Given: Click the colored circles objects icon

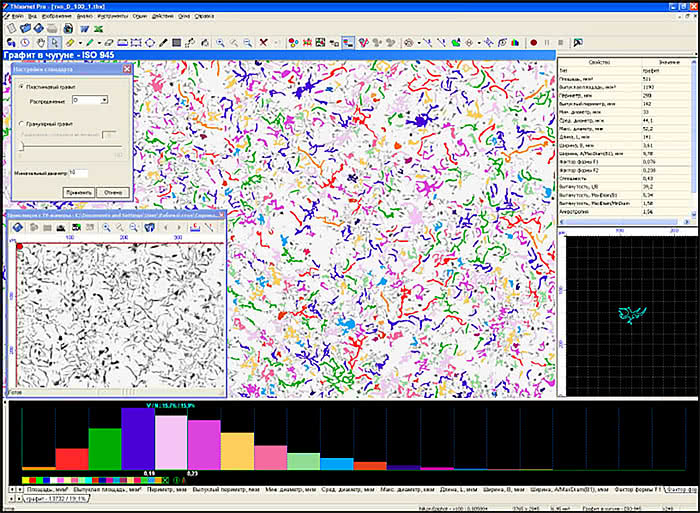Looking at the screenshot, I should pyautogui.click(x=293, y=43).
